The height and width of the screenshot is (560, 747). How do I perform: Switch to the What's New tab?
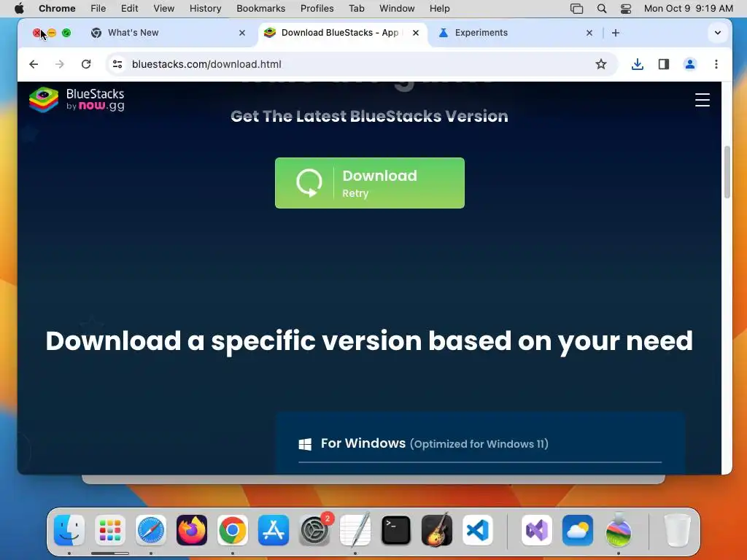(x=169, y=33)
